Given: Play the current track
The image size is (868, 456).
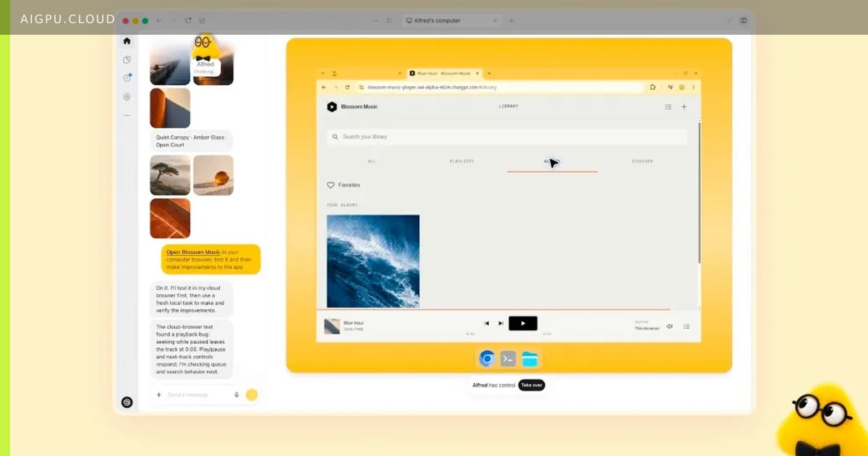Looking at the screenshot, I should [x=523, y=324].
